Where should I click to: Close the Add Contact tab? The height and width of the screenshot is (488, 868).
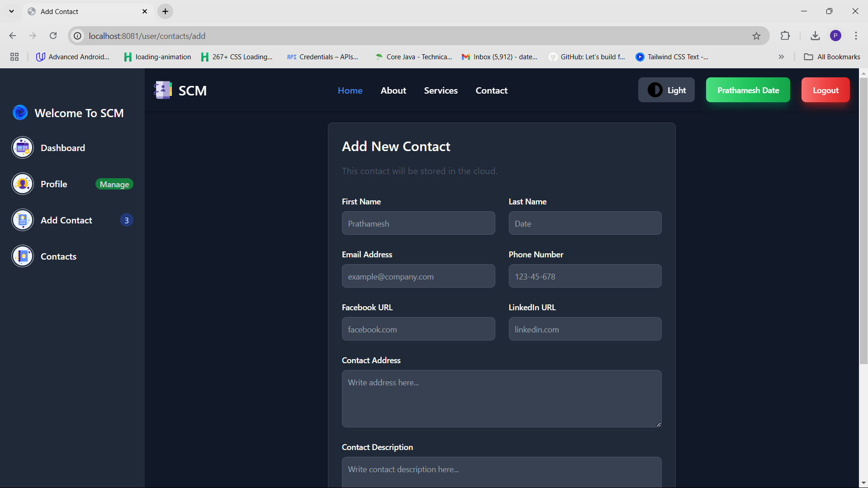pos(145,11)
